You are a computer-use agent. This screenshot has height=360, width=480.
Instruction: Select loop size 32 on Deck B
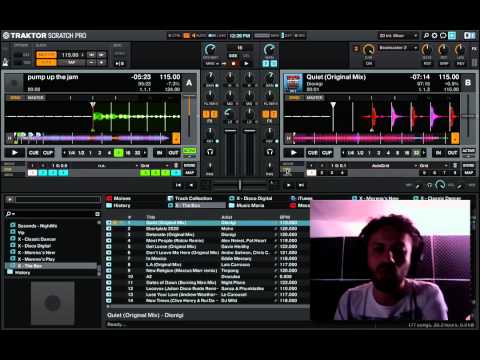416,153
